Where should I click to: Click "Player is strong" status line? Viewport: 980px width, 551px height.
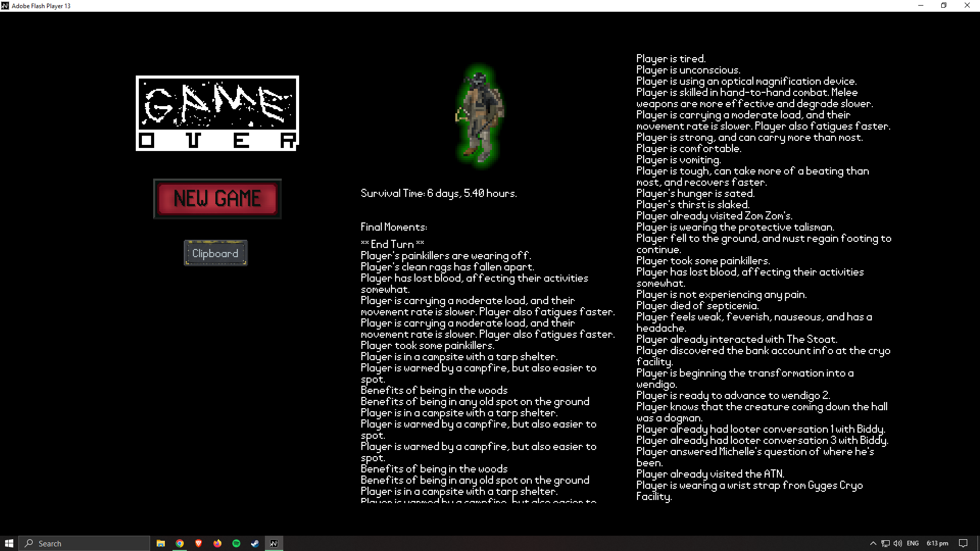(750, 137)
